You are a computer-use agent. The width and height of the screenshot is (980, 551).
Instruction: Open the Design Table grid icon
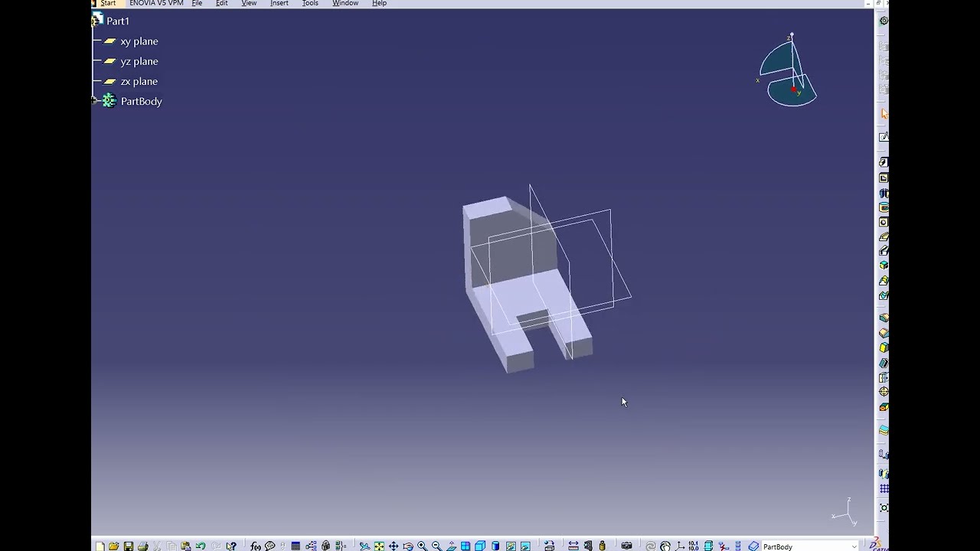point(296,546)
